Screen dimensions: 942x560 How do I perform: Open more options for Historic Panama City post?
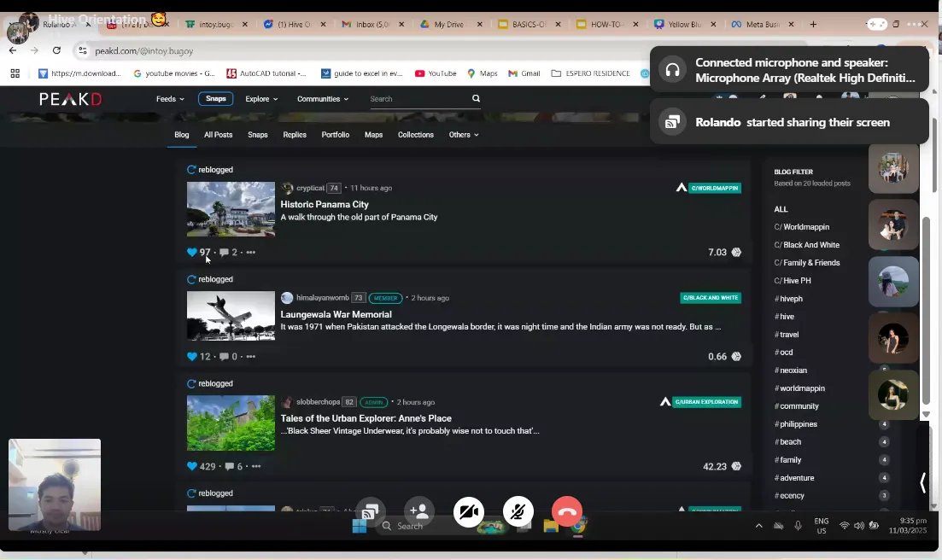point(250,252)
